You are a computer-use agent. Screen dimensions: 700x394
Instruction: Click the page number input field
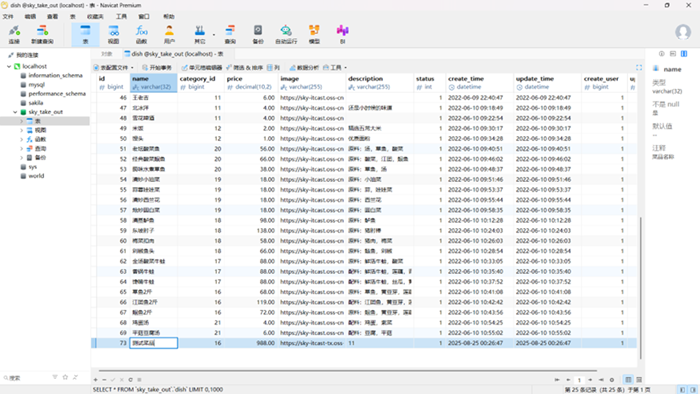(579, 380)
